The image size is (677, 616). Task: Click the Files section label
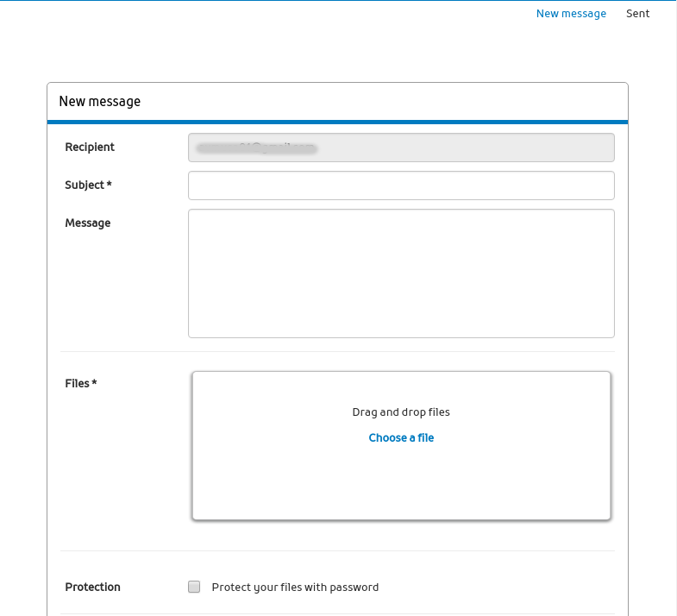77,383
